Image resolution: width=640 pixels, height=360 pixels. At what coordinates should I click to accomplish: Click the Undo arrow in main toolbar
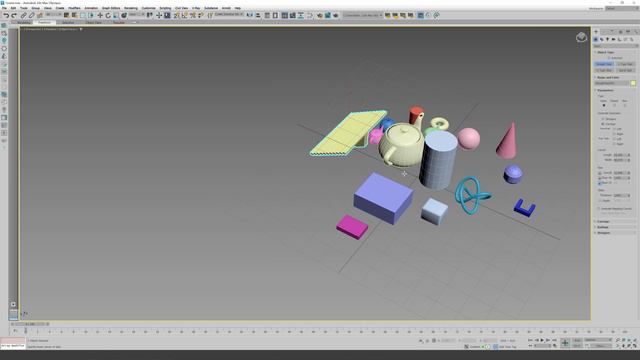tap(6, 16)
